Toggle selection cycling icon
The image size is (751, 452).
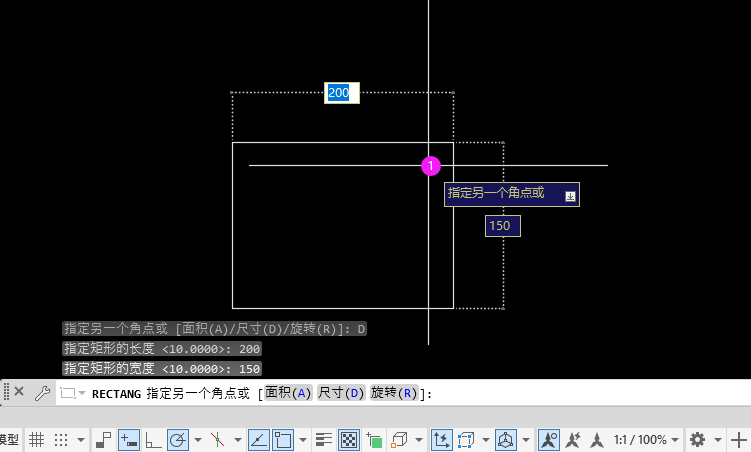[x=374, y=440]
